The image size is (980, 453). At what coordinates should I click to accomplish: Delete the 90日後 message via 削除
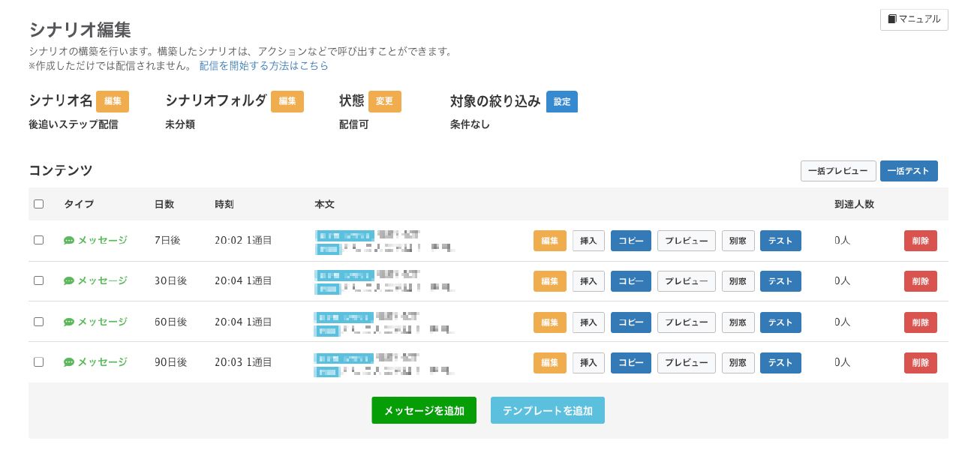(921, 362)
